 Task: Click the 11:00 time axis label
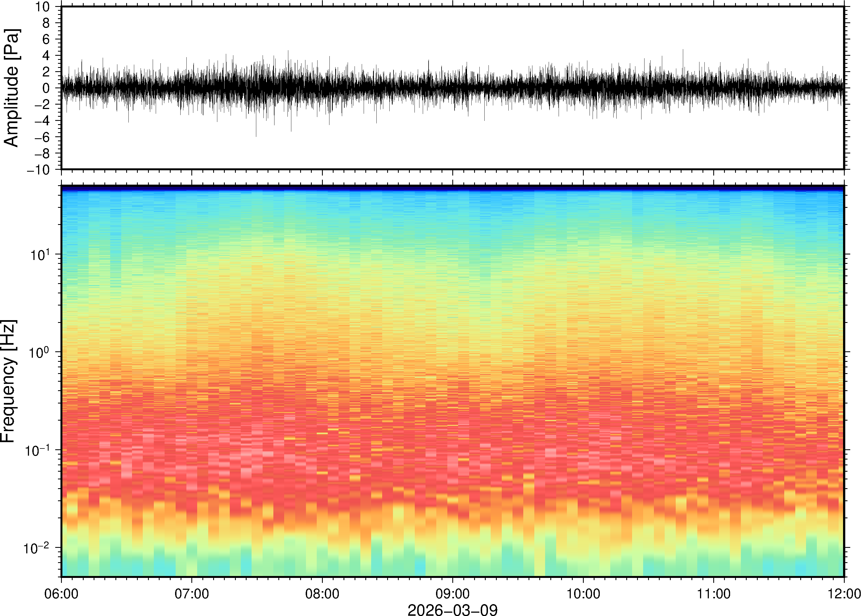(713, 594)
